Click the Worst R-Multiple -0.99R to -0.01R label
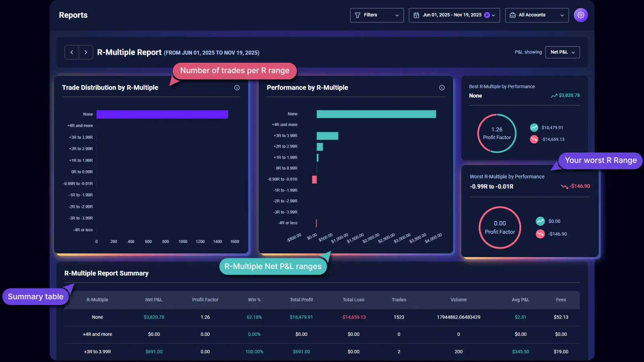Viewport: 644px width, 362px height. pos(491,187)
